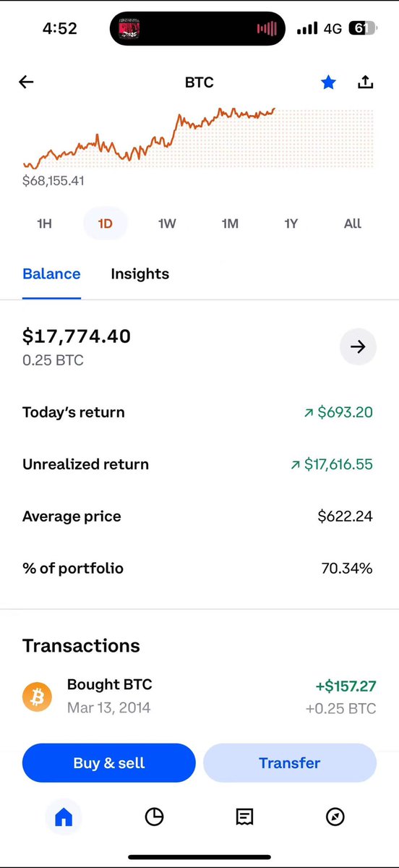Viewport: 399px width, 868px height.
Task: Select the All time range
Action: [x=353, y=224]
